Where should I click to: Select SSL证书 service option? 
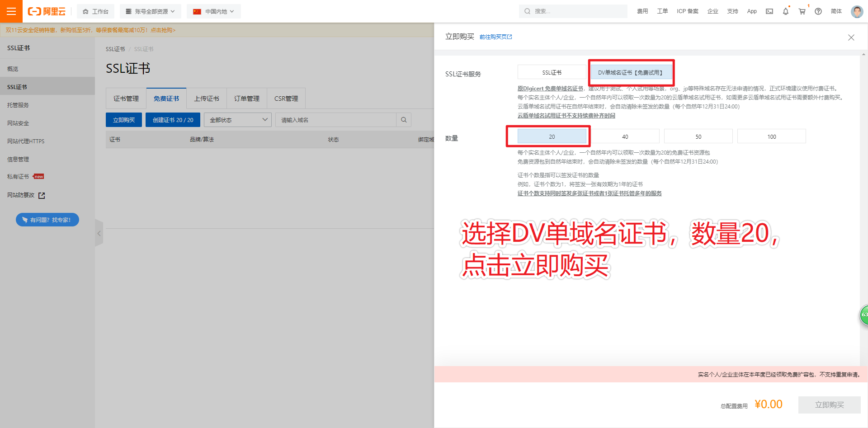pos(552,72)
